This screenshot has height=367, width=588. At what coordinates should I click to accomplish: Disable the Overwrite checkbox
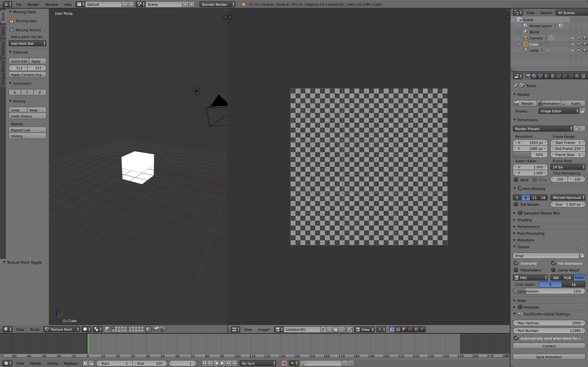click(516, 263)
